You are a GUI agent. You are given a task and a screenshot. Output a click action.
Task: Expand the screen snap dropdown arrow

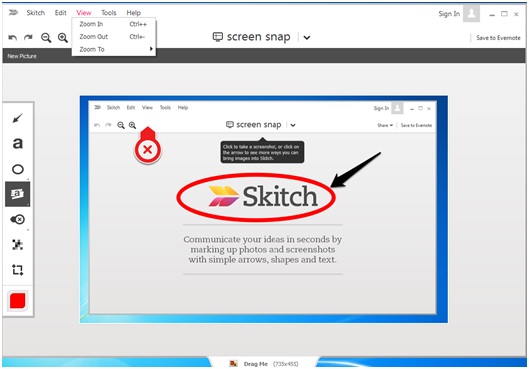(x=307, y=37)
